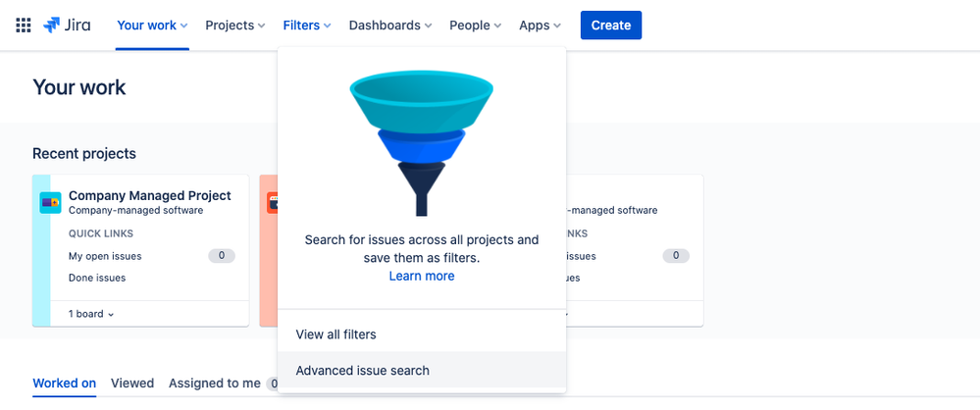Open the Dashboards dropdown
Image resolution: width=980 pixels, height=410 pixels.
pyautogui.click(x=390, y=25)
